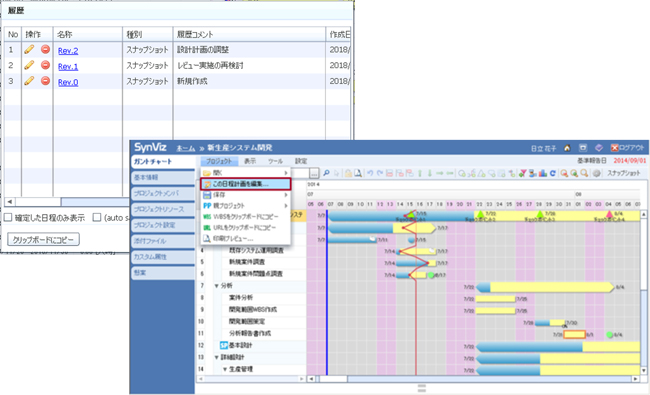
Task: Click the ... browse button beside the input field
Action: (314, 173)
